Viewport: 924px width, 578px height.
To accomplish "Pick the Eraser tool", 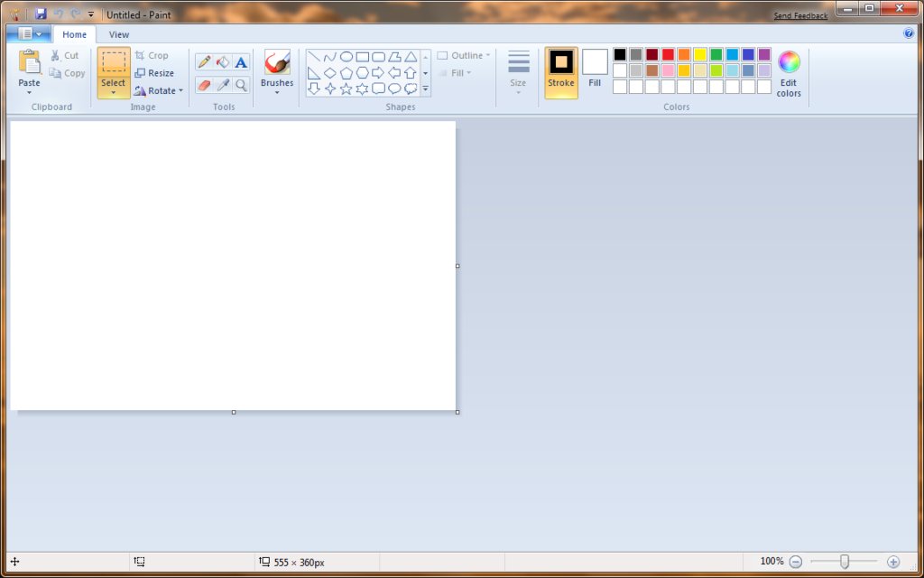I will pos(205,85).
